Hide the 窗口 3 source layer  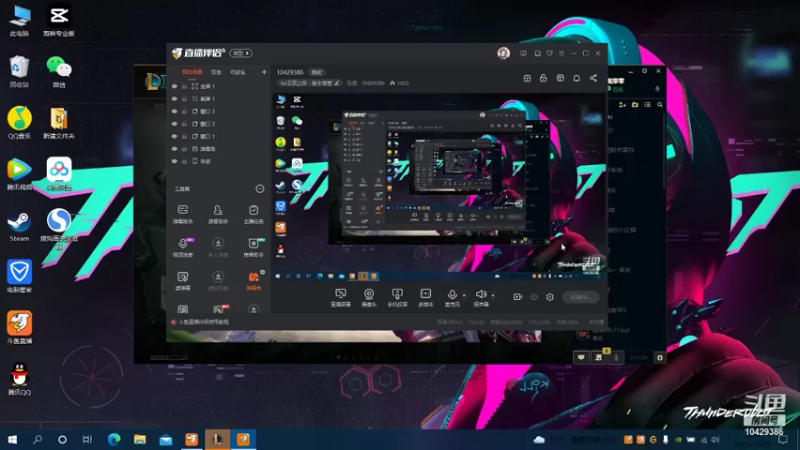(x=174, y=111)
